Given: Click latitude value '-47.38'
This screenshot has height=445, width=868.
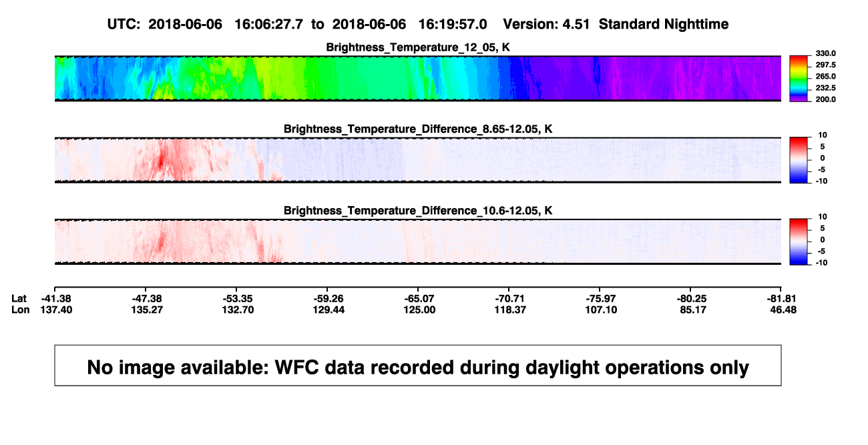Looking at the screenshot, I should pos(147,298).
